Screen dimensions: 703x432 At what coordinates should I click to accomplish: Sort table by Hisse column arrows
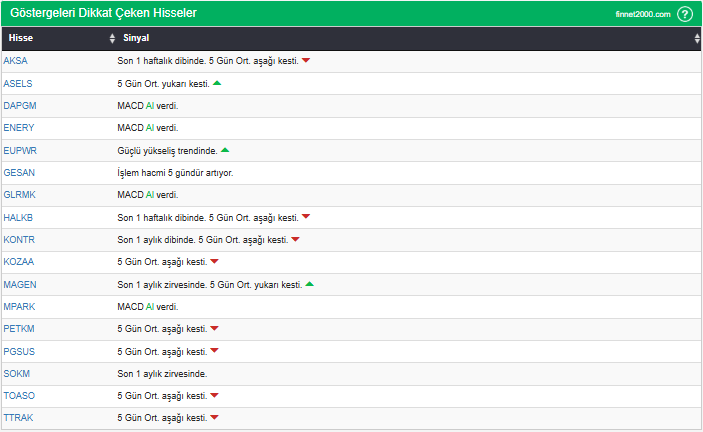tap(112, 38)
